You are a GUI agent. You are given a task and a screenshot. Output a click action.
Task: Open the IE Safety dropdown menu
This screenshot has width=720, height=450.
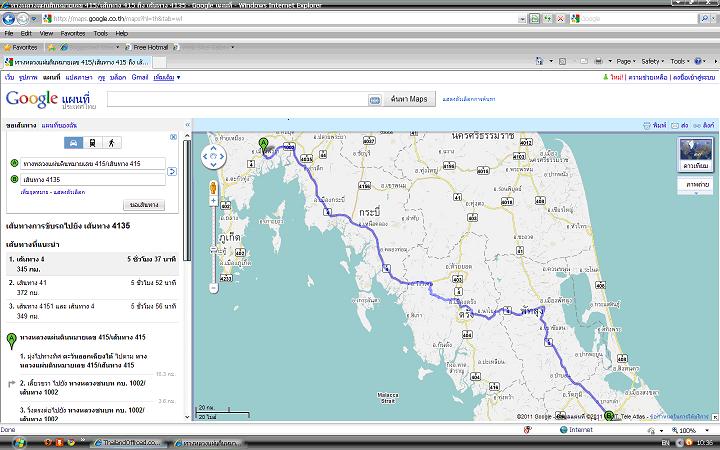click(x=652, y=61)
